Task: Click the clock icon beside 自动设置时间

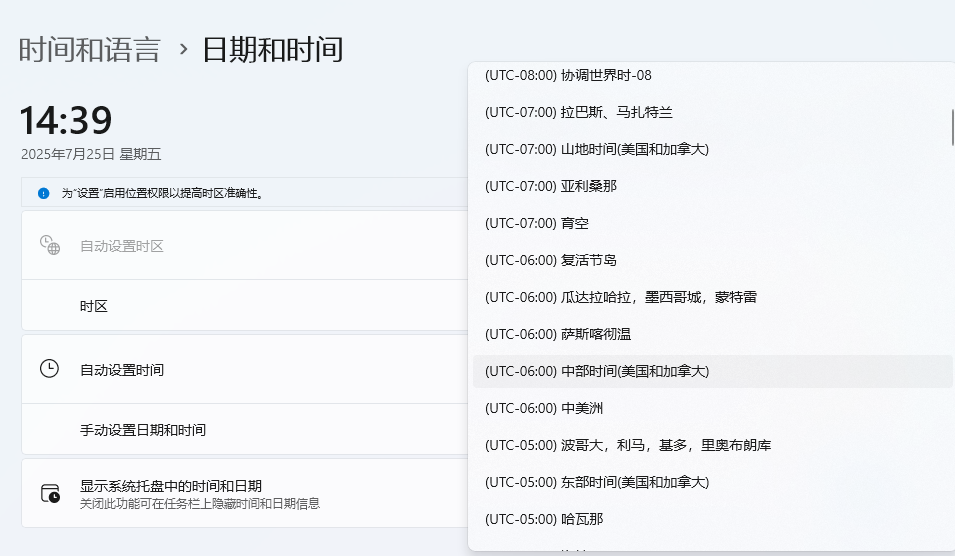Action: (49, 369)
